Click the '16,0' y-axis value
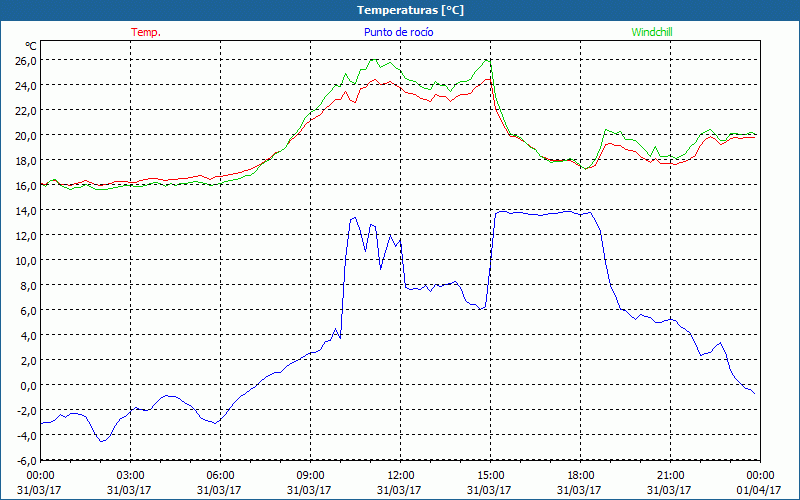This screenshot has height=500, width=800. tap(26, 186)
